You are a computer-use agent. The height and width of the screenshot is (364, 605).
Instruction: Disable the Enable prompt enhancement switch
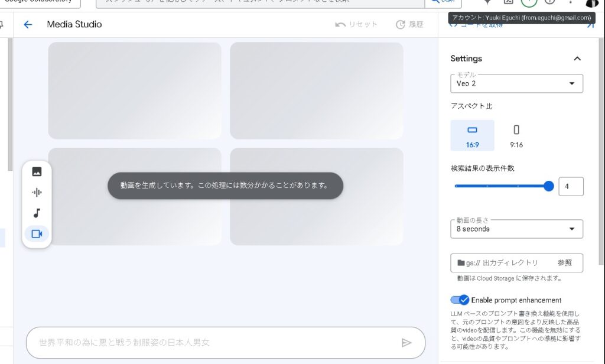pos(460,300)
